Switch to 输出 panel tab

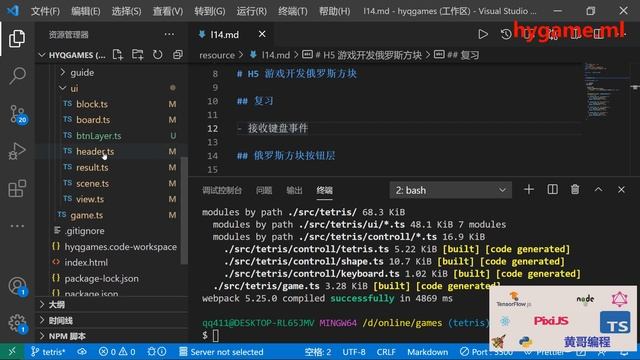[294, 190]
